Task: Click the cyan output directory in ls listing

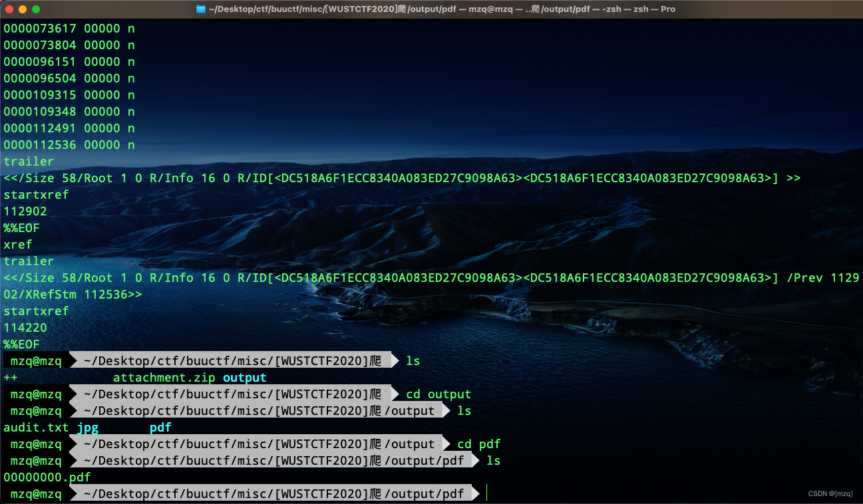Action: tap(244, 378)
